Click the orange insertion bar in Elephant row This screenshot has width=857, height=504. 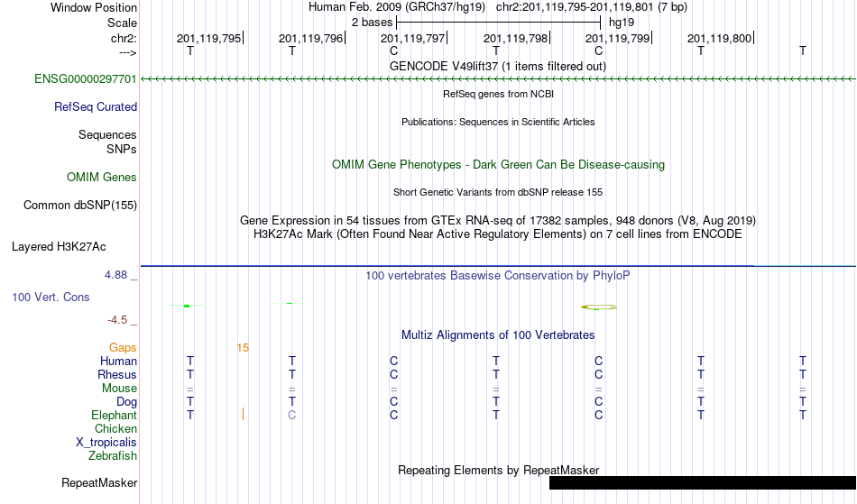[x=243, y=415]
